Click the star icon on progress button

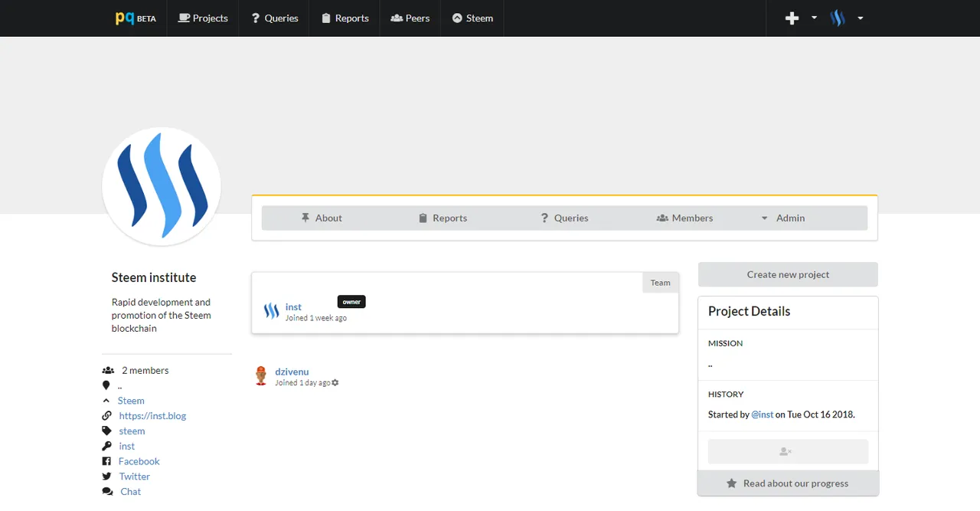(x=731, y=483)
